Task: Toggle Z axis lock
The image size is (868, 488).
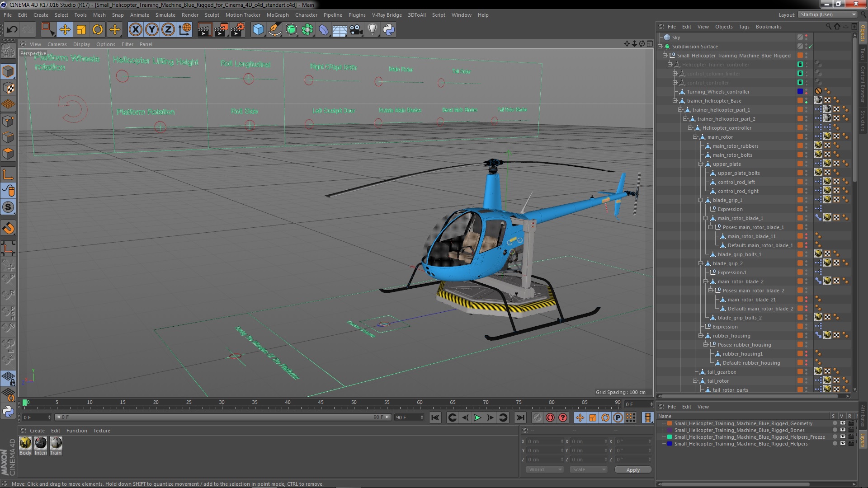Action: [x=168, y=30]
